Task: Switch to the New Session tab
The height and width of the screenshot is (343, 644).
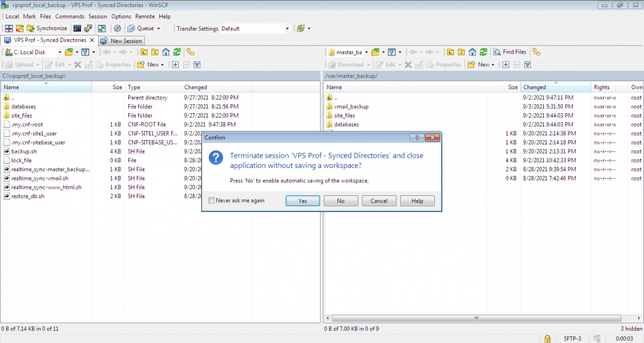Action: (125, 40)
